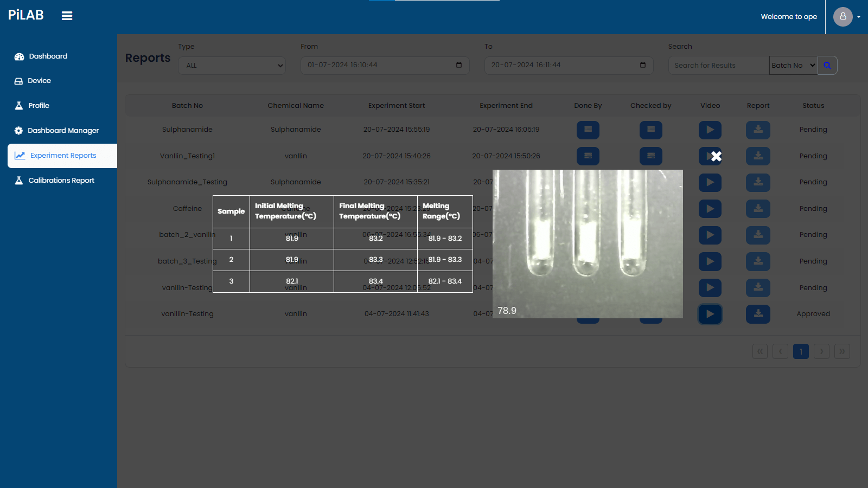Play video for approved vanillin-Testing row
Screen dimensions: 868x488
tap(710, 314)
